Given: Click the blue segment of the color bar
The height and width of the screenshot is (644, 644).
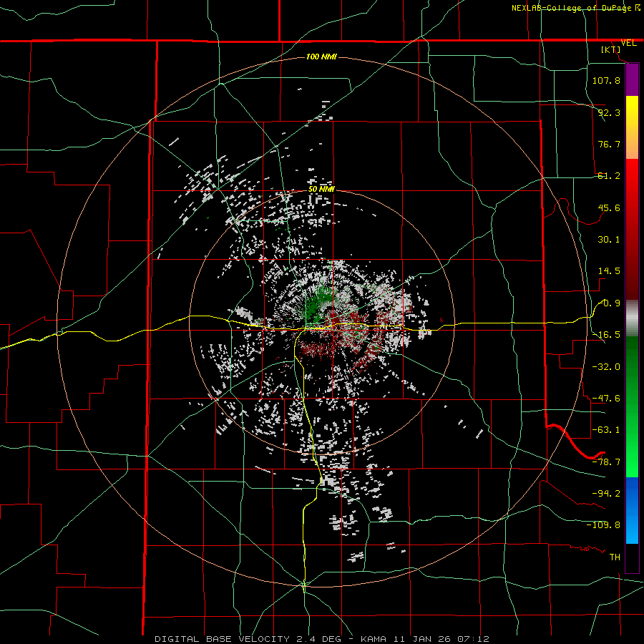Looking at the screenshot, I should (632, 510).
